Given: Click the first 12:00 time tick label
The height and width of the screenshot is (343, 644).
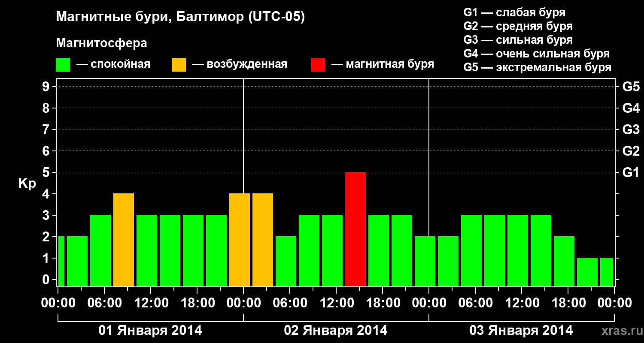Looking at the screenshot, I should click(x=151, y=303).
